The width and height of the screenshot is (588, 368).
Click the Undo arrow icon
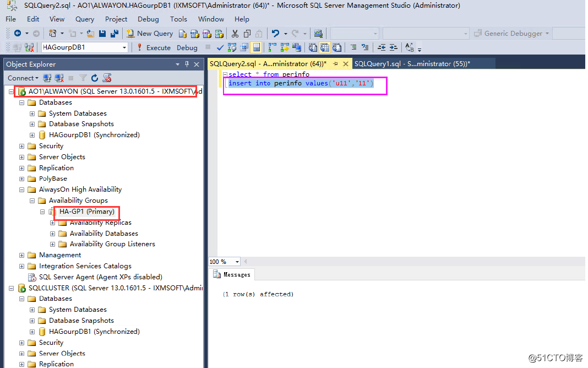[x=276, y=34]
